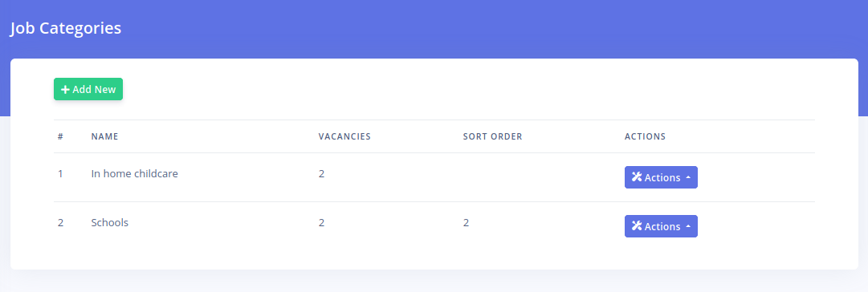
Task: Open Actions dropdown for Schools
Action: click(661, 226)
